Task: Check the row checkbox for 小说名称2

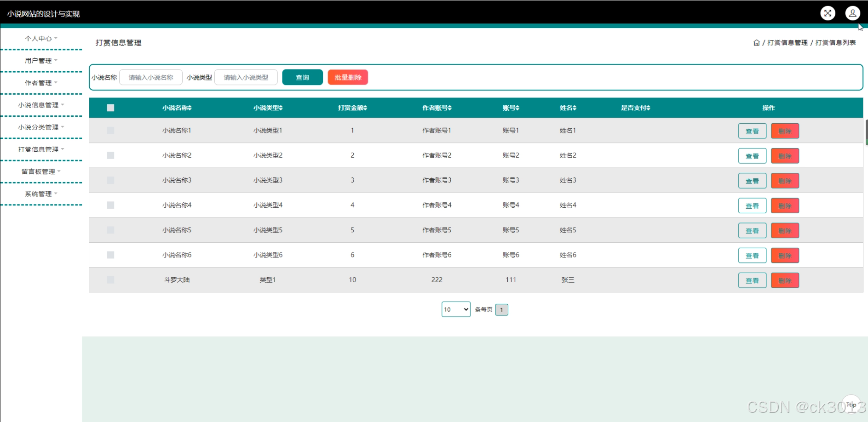Action: point(110,155)
